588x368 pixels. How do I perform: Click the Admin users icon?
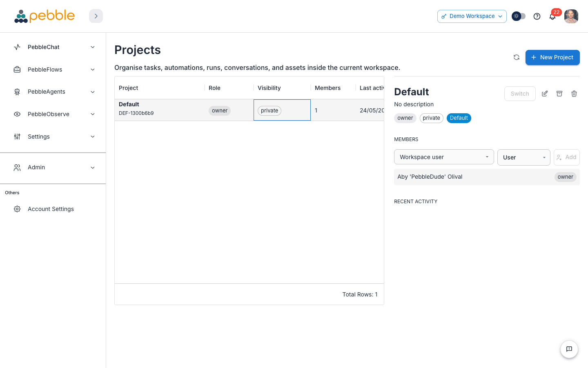pos(17,167)
